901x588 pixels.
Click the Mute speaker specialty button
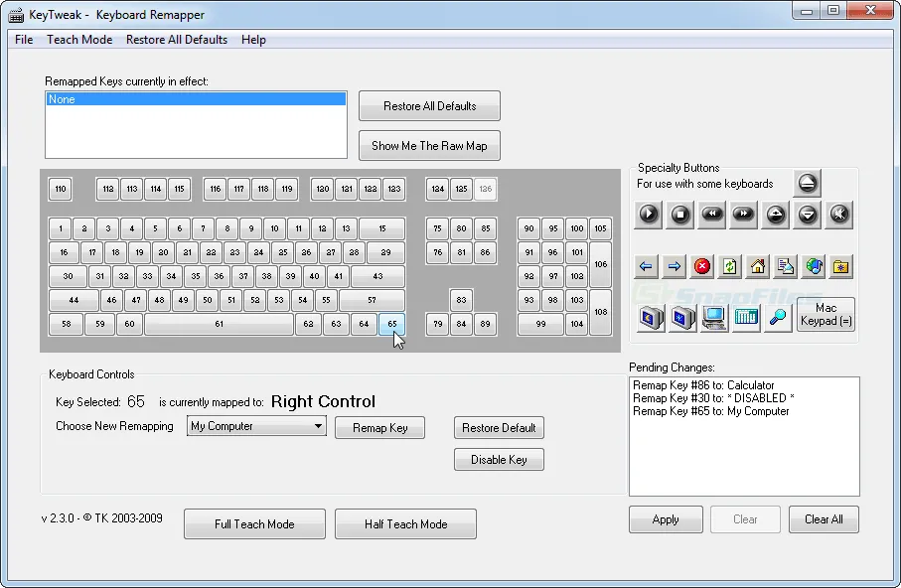click(x=839, y=215)
